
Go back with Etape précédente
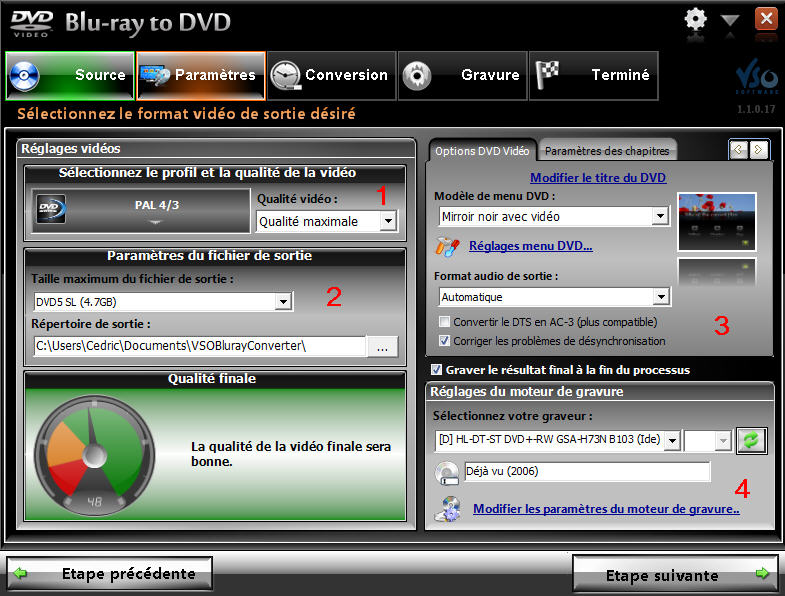point(110,573)
